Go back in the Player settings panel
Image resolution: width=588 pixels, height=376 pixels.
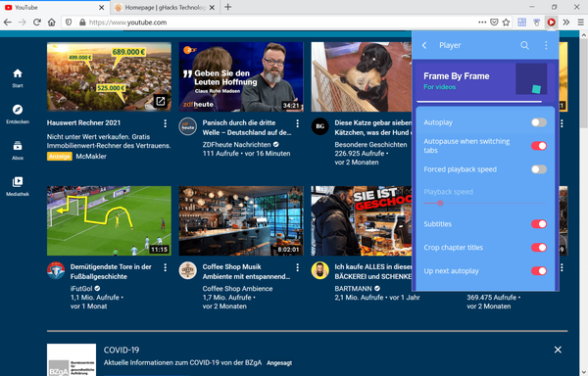(x=424, y=45)
